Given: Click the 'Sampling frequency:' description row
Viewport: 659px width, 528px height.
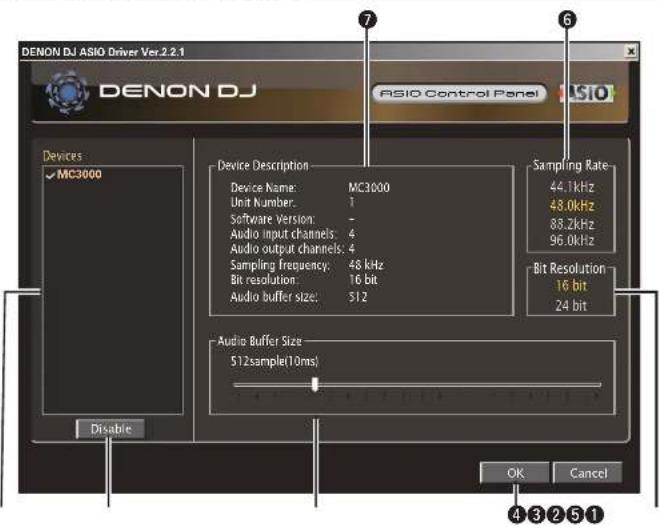Looking at the screenshot, I should pos(307,265).
